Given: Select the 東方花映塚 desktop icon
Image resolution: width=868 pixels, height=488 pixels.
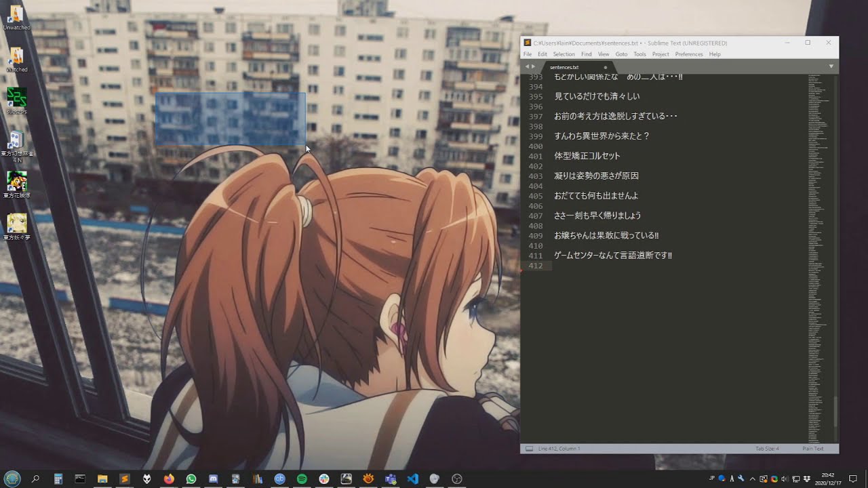Looking at the screenshot, I should point(16,184).
